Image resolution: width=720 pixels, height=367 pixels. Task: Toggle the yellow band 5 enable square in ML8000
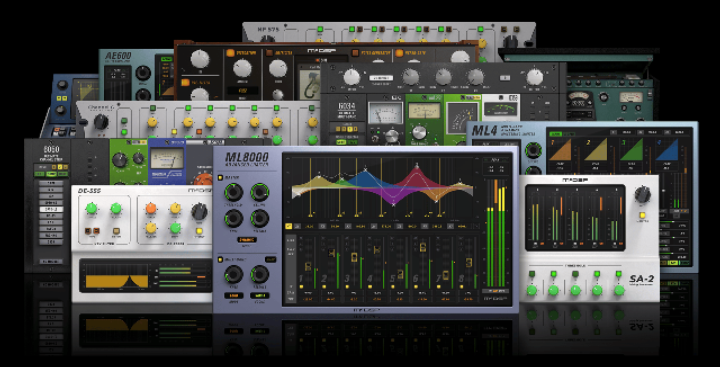pos(393,287)
